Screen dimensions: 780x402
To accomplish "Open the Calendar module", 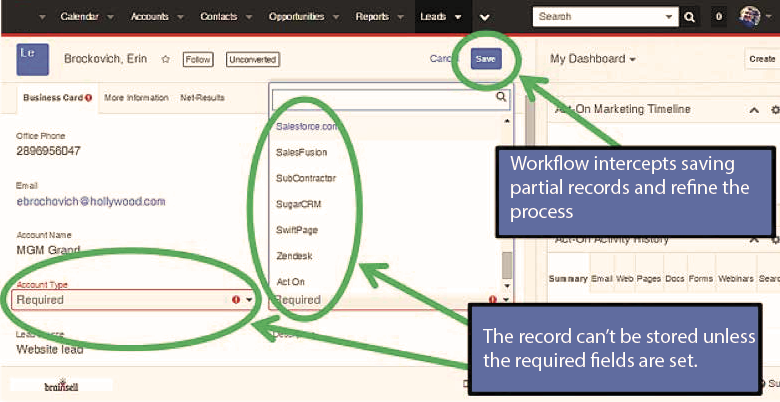I will point(79,16).
